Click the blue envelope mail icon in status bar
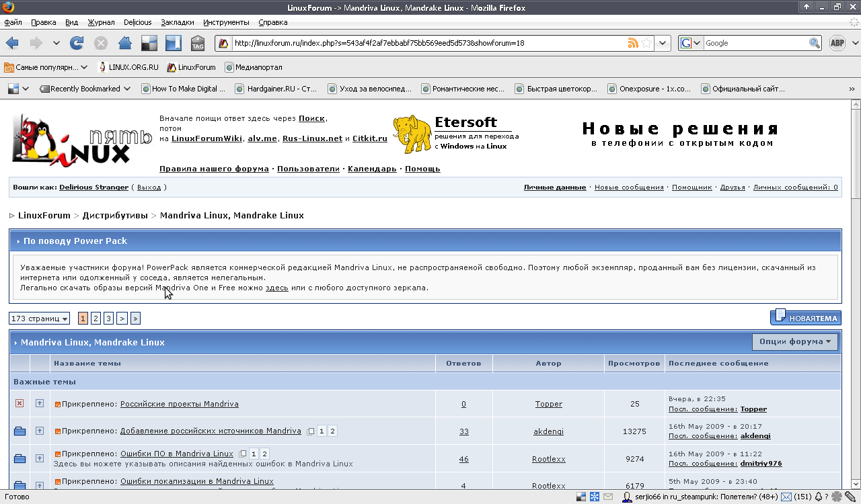Viewport: 861px width, 504px height. pos(786,497)
